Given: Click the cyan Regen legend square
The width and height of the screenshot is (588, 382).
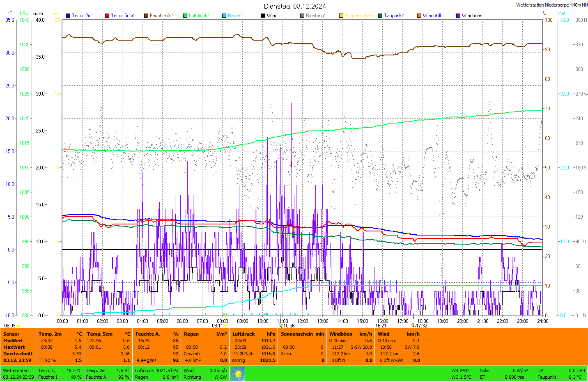Looking at the screenshot, I should pyautogui.click(x=224, y=16).
